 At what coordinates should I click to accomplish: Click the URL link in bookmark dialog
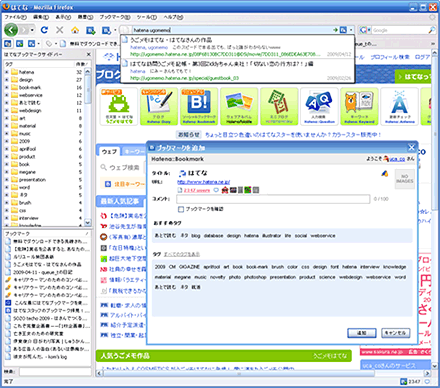point(203,182)
